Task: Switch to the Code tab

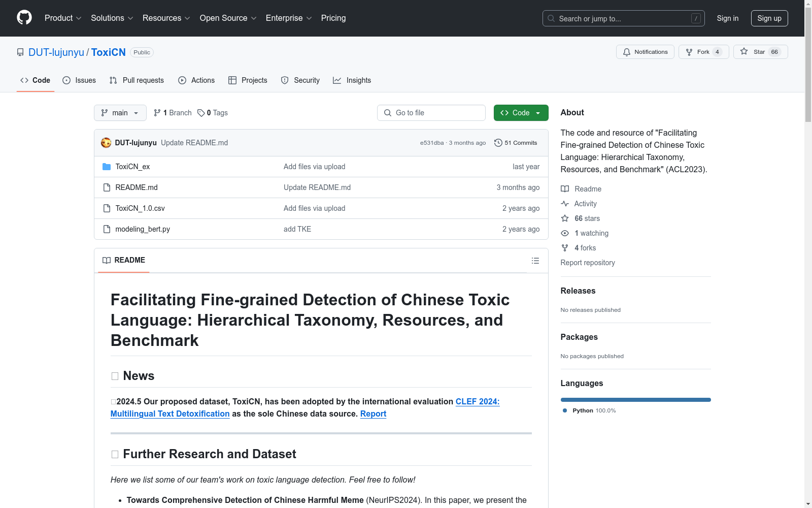Action: [36, 80]
